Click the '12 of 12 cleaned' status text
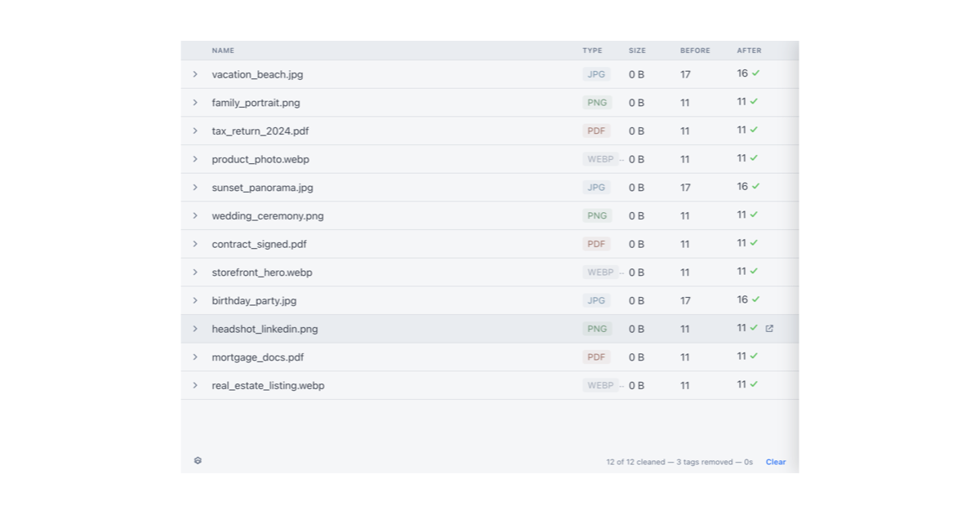The image size is (980, 514). tap(635, 462)
